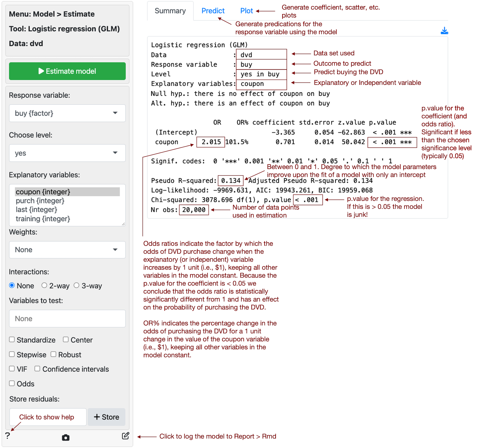
Task: Enable the Standardize checkbox
Action: [x=12, y=340]
